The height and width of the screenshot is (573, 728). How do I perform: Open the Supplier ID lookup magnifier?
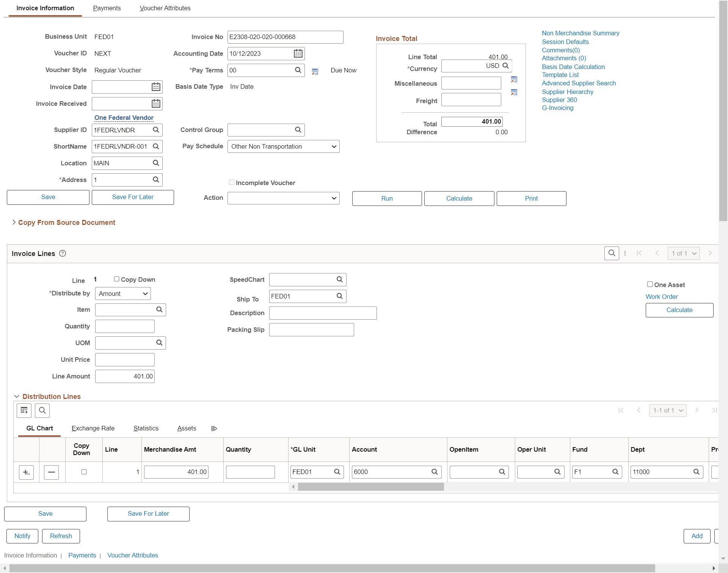(156, 130)
